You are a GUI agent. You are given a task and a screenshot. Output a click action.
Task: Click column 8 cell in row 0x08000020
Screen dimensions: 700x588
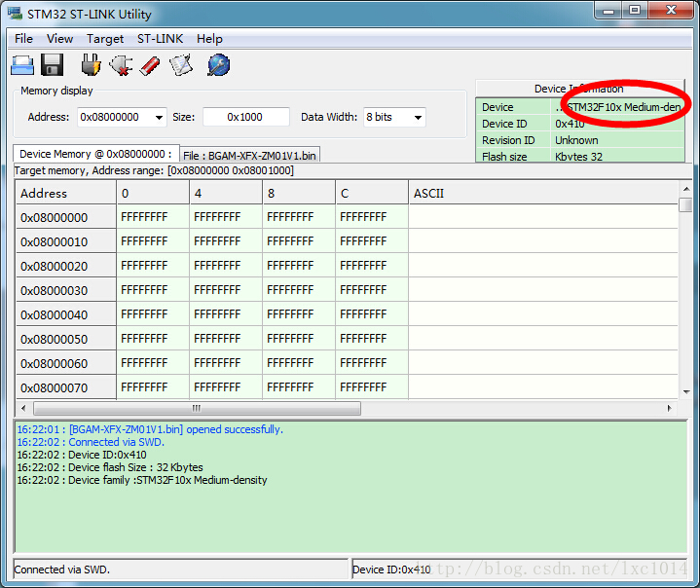click(299, 266)
